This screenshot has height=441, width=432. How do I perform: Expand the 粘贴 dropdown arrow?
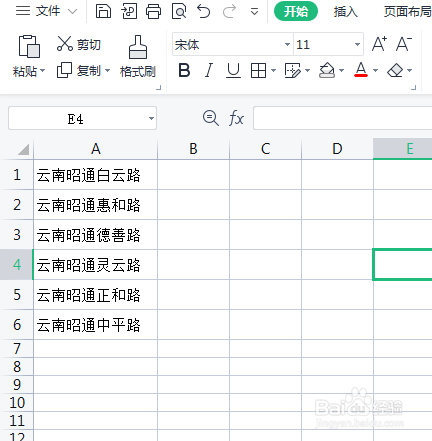click(x=43, y=71)
